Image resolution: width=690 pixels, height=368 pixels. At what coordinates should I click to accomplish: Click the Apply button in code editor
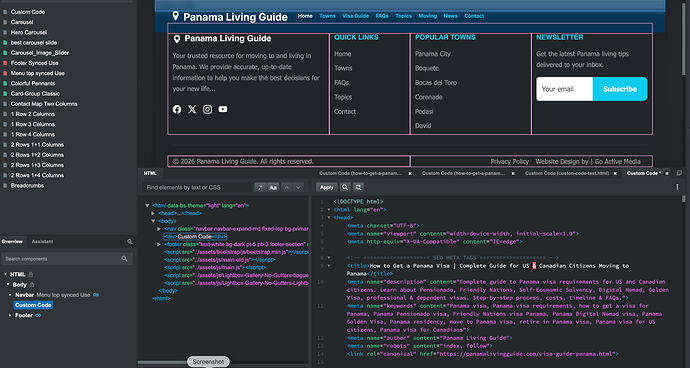(x=327, y=187)
